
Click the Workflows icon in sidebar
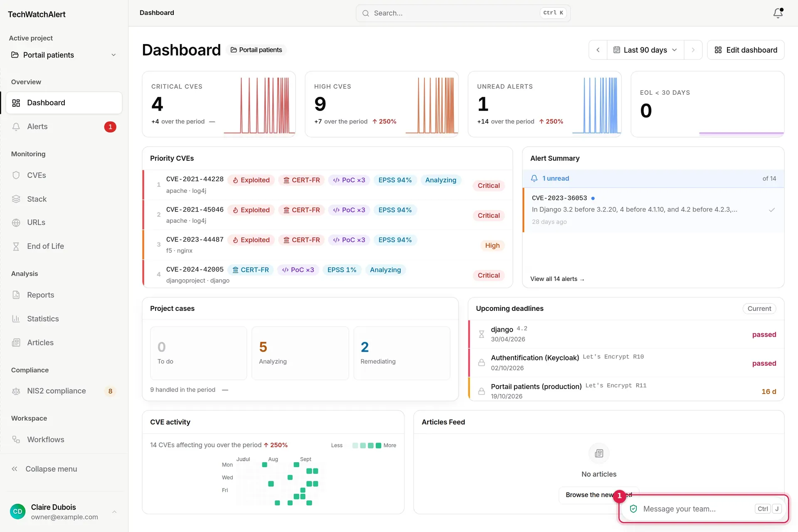click(x=16, y=440)
